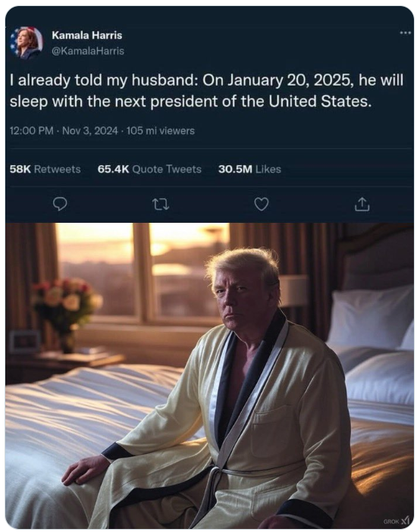Open the three-dot more options menu
The height and width of the screenshot is (532, 420).
click(x=405, y=33)
